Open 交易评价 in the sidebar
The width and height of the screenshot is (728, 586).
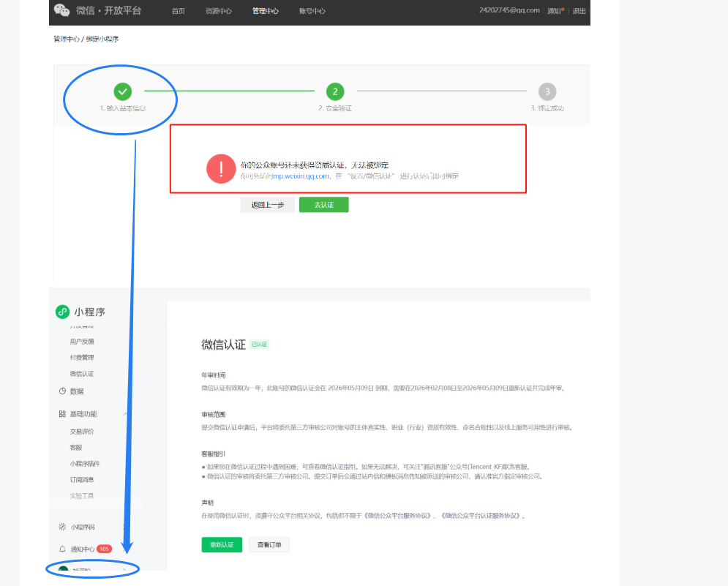(x=82, y=432)
